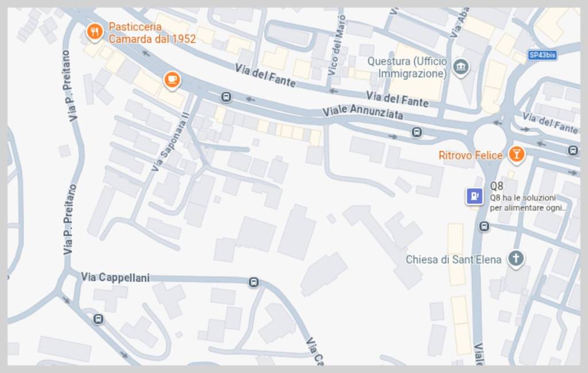
Task: Click bus stop at bottom-left near Via Cappellani
Action: (98, 320)
